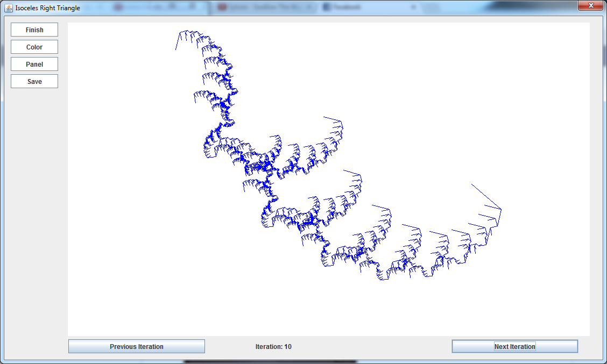Click the Java coffee cup title icon

[x=9, y=8]
